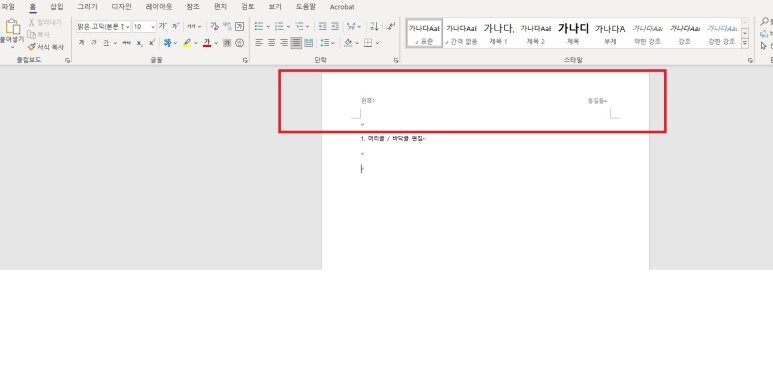The width and height of the screenshot is (773, 383).
Task: Increase paragraph indent
Action: (x=335, y=26)
